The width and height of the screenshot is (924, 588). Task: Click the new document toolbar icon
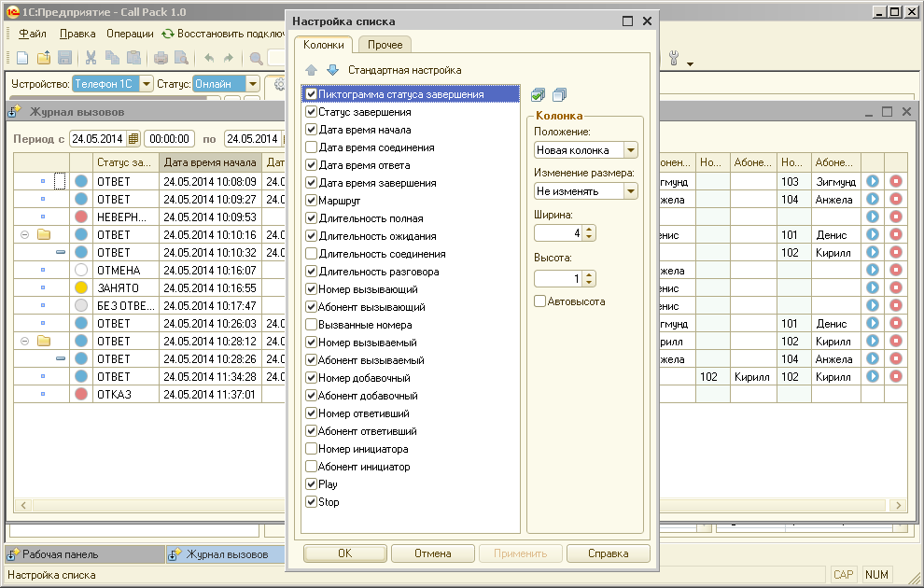22,58
